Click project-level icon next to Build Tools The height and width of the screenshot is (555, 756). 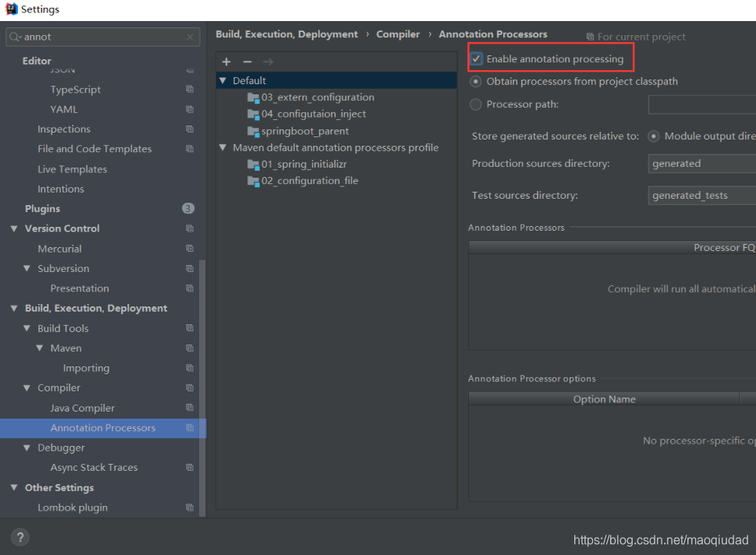tap(190, 328)
